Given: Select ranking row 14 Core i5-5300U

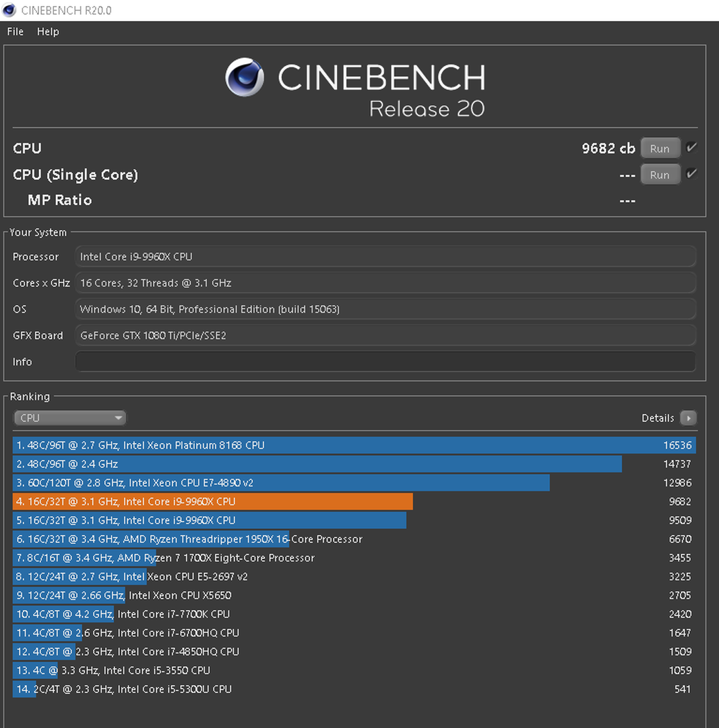Looking at the screenshot, I should click(354, 689).
